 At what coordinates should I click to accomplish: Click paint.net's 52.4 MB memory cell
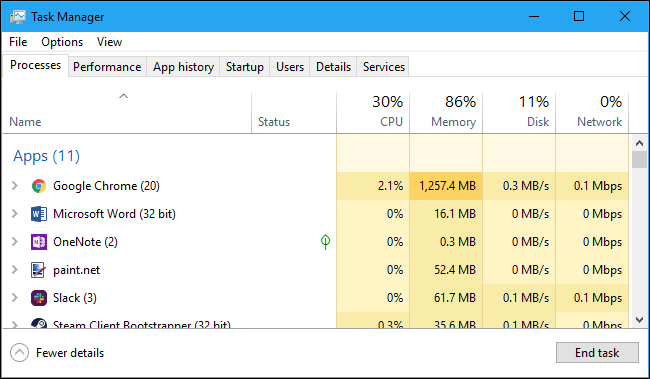(x=446, y=270)
